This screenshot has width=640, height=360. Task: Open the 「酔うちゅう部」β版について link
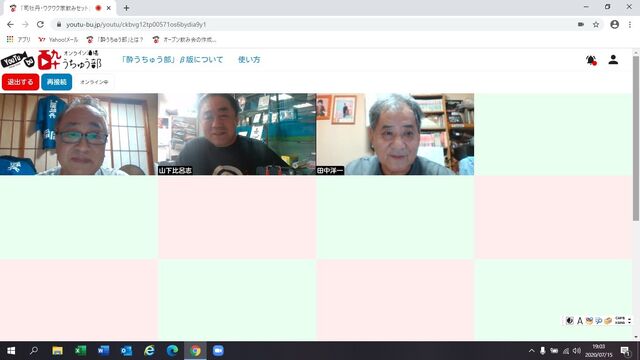pyautogui.click(x=172, y=60)
